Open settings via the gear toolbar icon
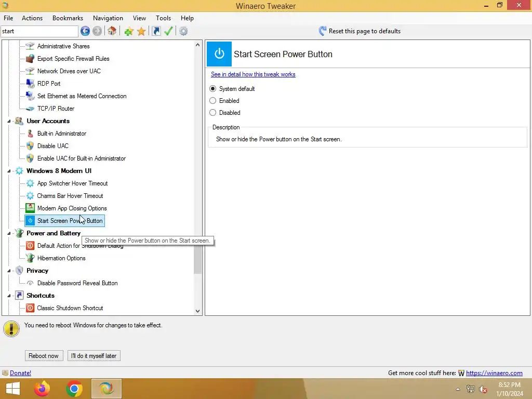 (x=183, y=31)
